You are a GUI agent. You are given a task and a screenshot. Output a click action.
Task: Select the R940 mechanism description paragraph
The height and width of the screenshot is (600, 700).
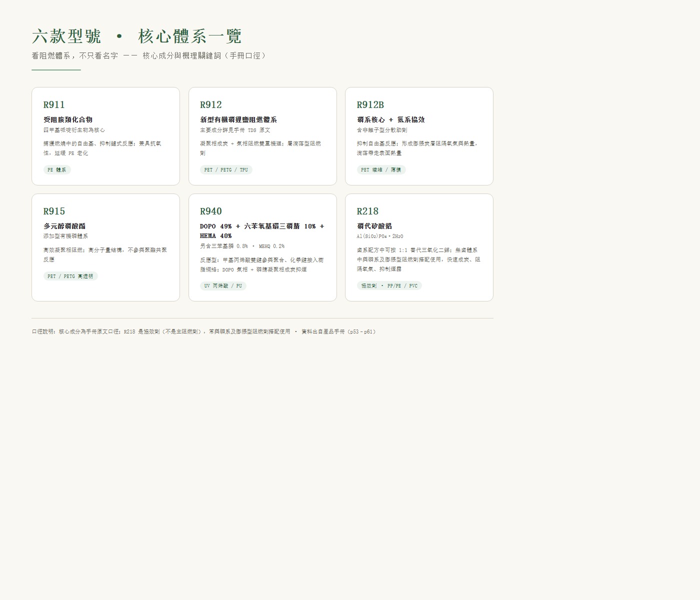click(x=262, y=264)
